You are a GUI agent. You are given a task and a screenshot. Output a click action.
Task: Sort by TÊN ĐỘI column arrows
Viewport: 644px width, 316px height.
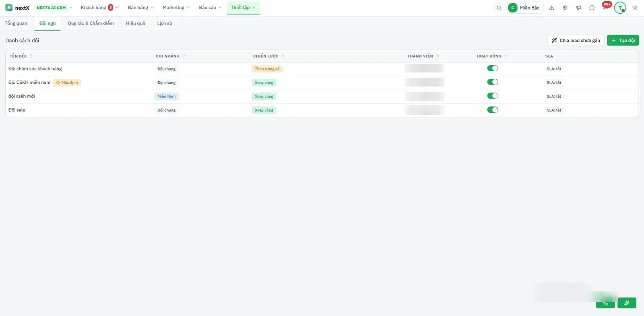point(31,56)
